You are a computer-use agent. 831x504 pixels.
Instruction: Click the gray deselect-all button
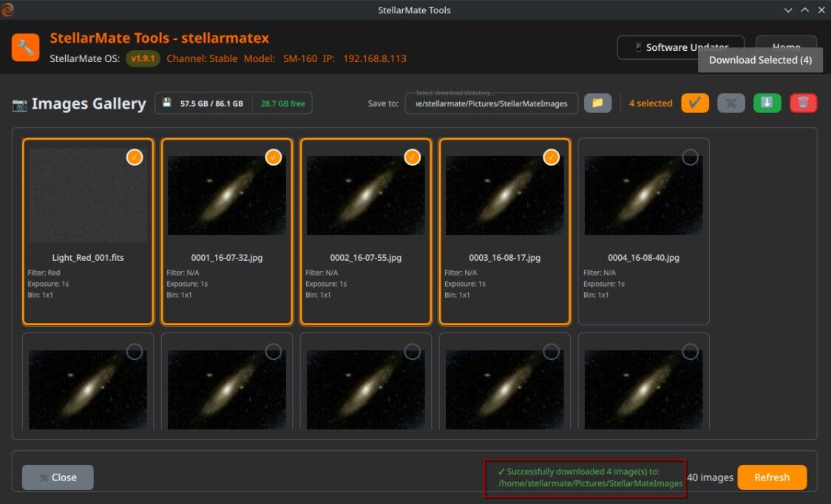pyautogui.click(x=731, y=103)
